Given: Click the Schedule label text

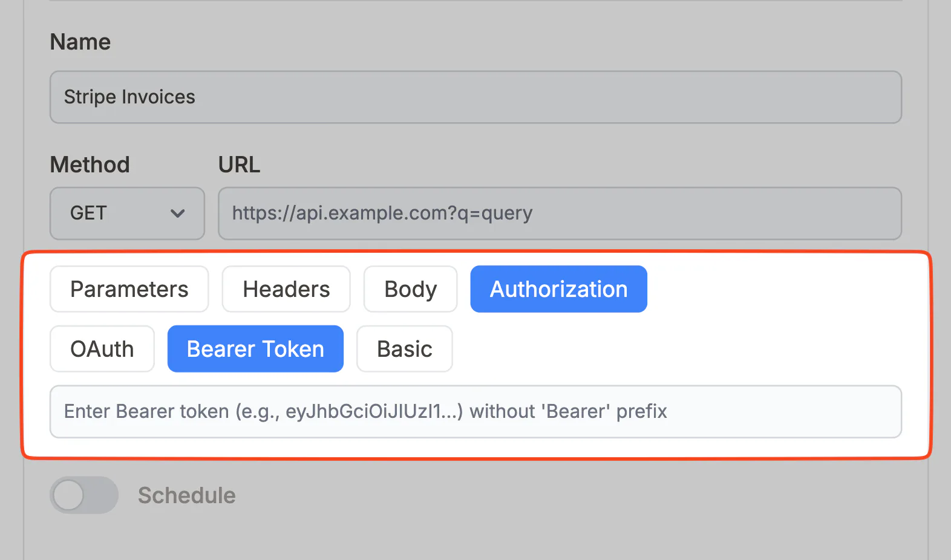Looking at the screenshot, I should coord(187,495).
